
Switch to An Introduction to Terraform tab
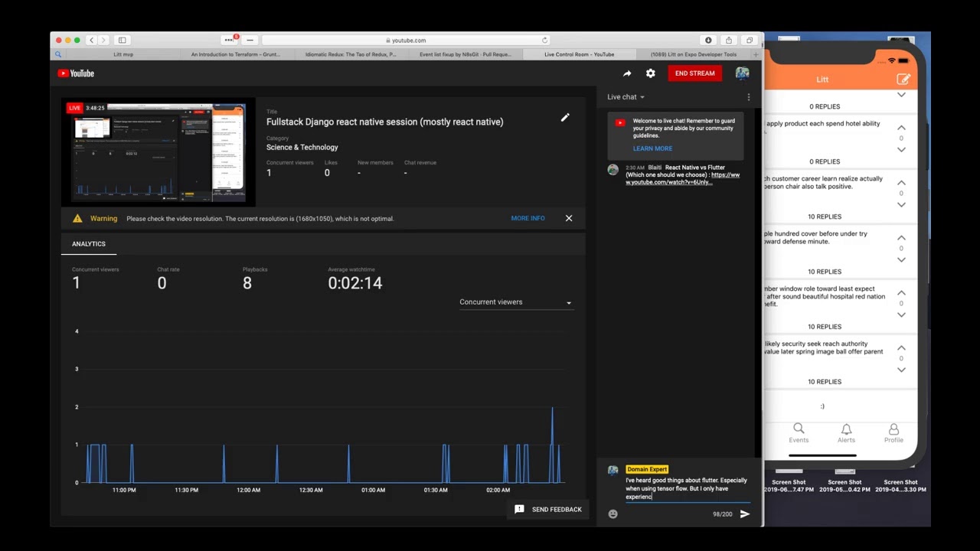(236, 54)
